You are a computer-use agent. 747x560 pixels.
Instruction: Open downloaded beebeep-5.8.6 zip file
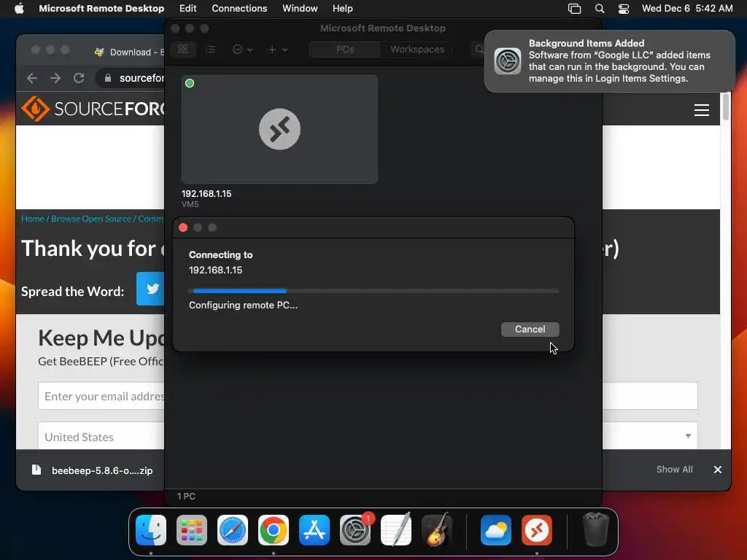pos(93,470)
